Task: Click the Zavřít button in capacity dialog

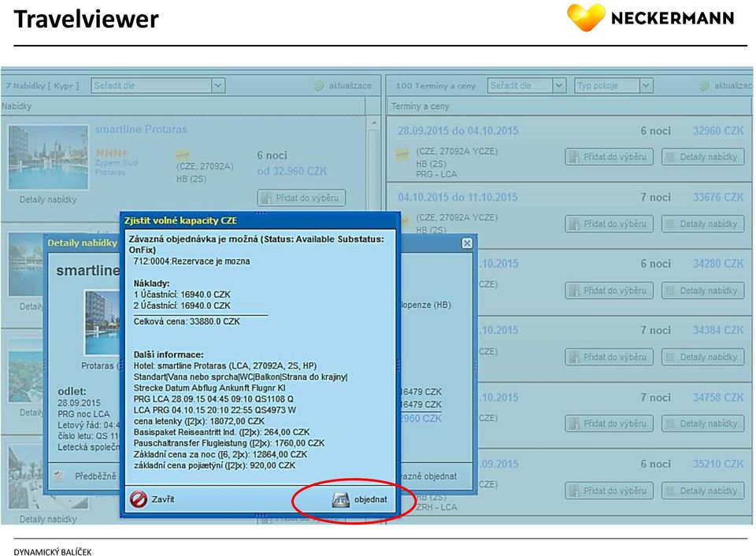Action: point(152,499)
